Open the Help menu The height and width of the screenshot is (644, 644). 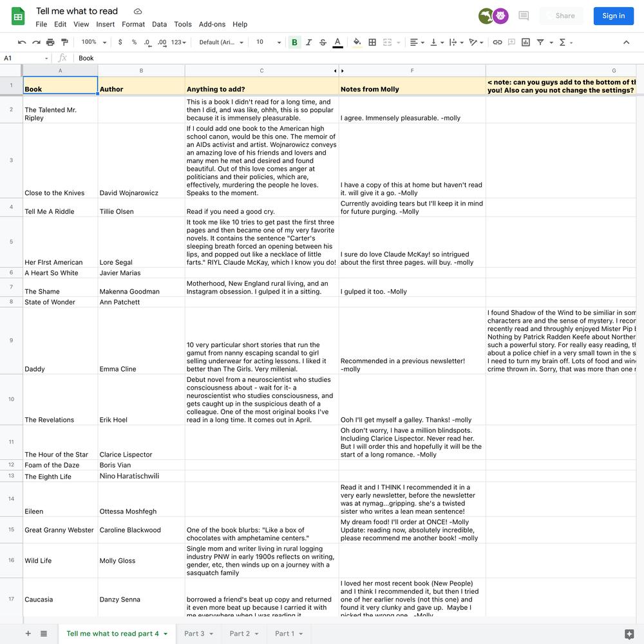tap(240, 24)
